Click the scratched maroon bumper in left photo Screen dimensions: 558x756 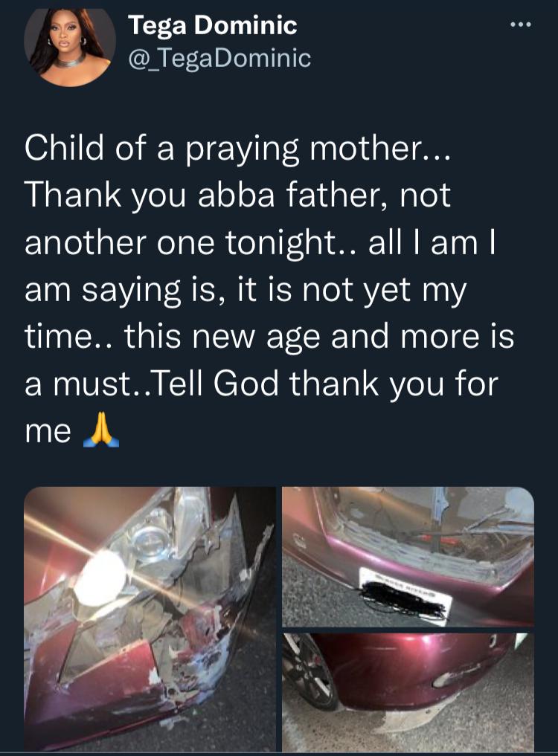pos(111,685)
